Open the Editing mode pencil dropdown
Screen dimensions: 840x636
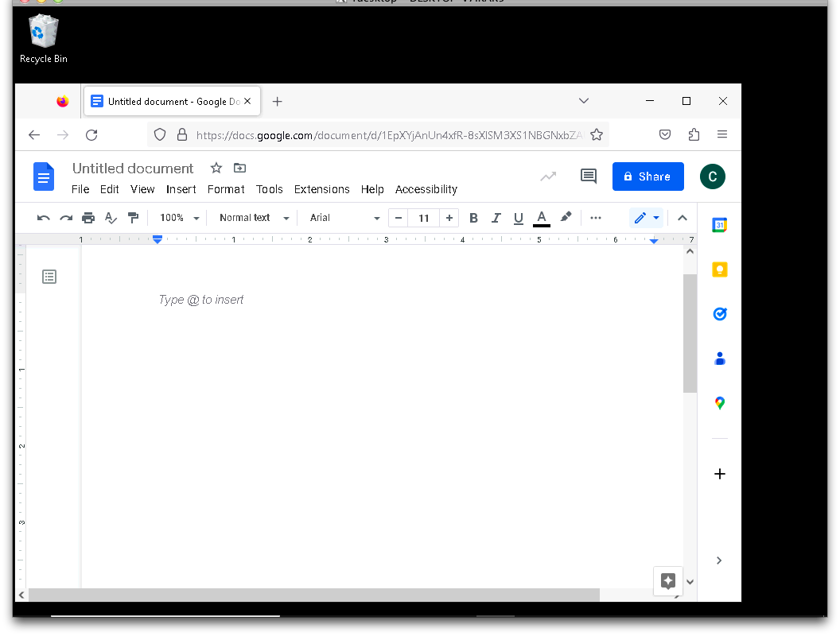pyautogui.click(x=647, y=218)
